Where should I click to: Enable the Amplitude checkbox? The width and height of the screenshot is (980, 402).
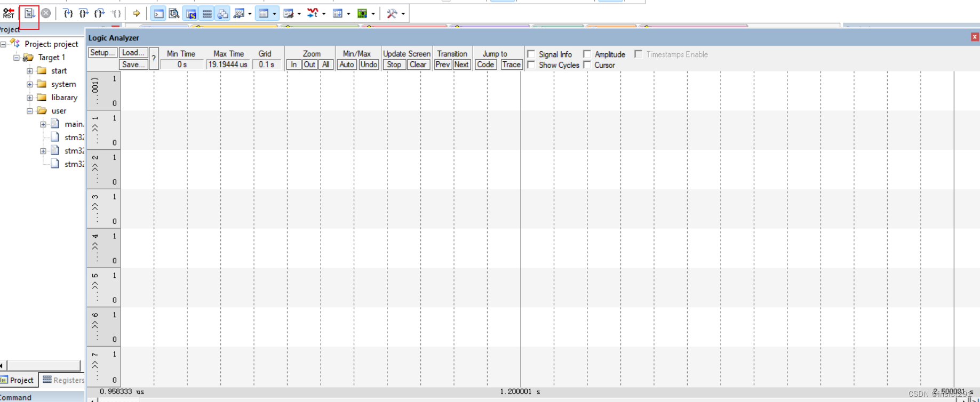(x=587, y=54)
